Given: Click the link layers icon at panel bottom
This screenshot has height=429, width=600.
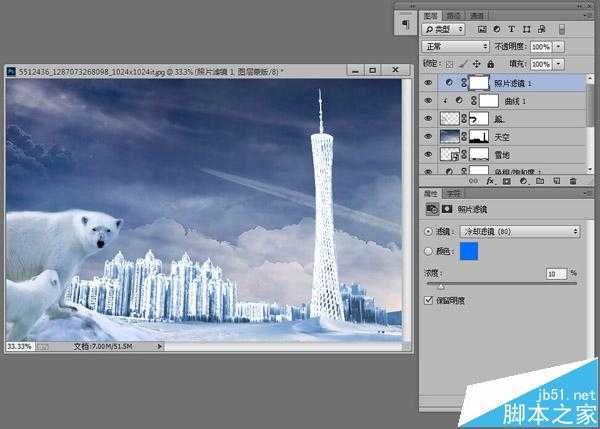Looking at the screenshot, I should point(473,181).
